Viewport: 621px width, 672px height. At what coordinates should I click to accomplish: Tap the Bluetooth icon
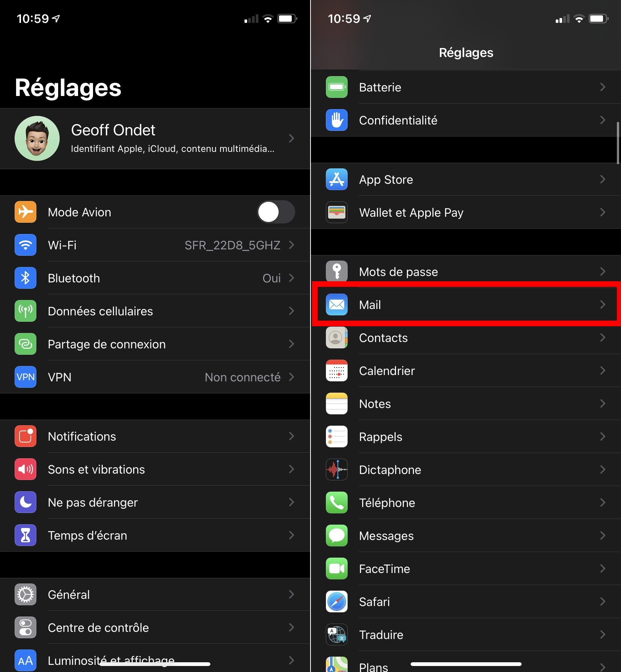[x=25, y=278]
